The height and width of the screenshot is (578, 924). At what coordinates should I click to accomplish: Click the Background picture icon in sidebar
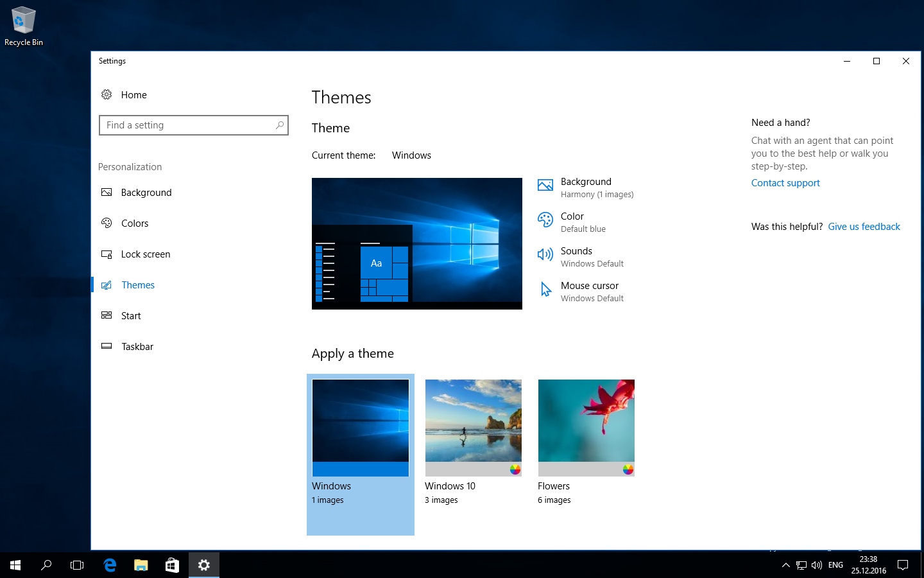pyautogui.click(x=107, y=193)
